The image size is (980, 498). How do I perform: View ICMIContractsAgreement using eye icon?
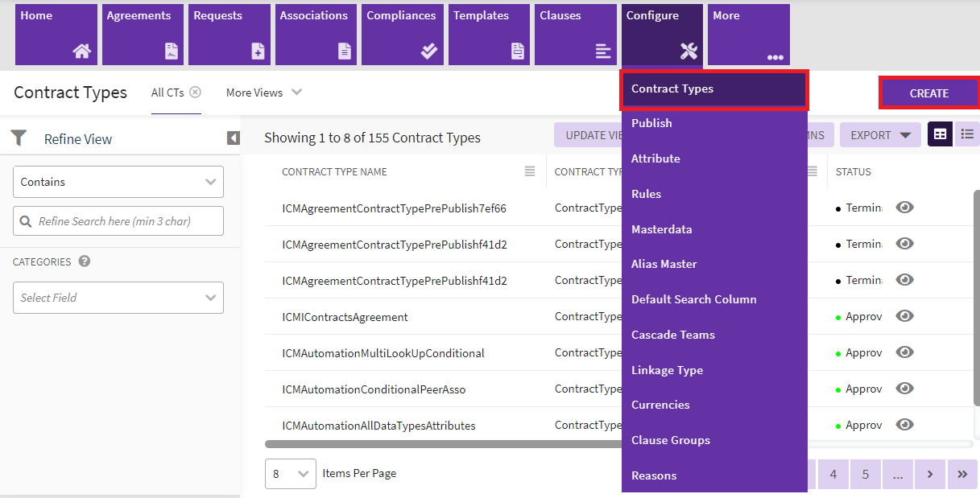click(x=905, y=316)
